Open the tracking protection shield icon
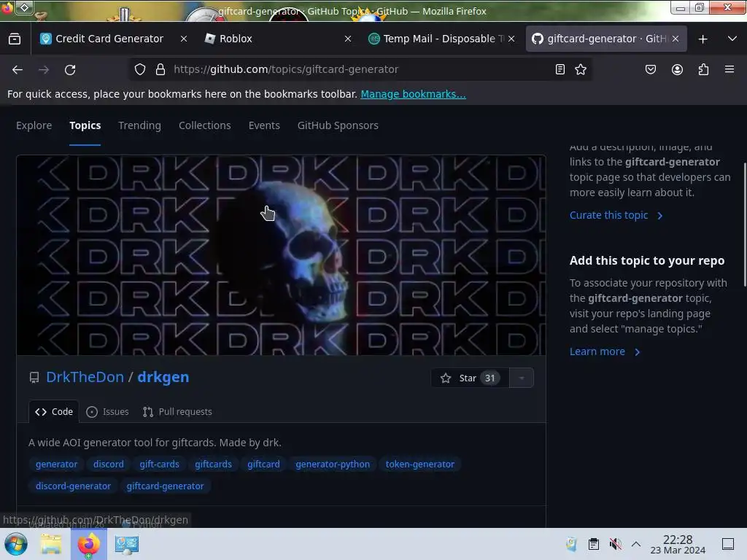Viewport: 747px width, 560px height. click(139, 69)
